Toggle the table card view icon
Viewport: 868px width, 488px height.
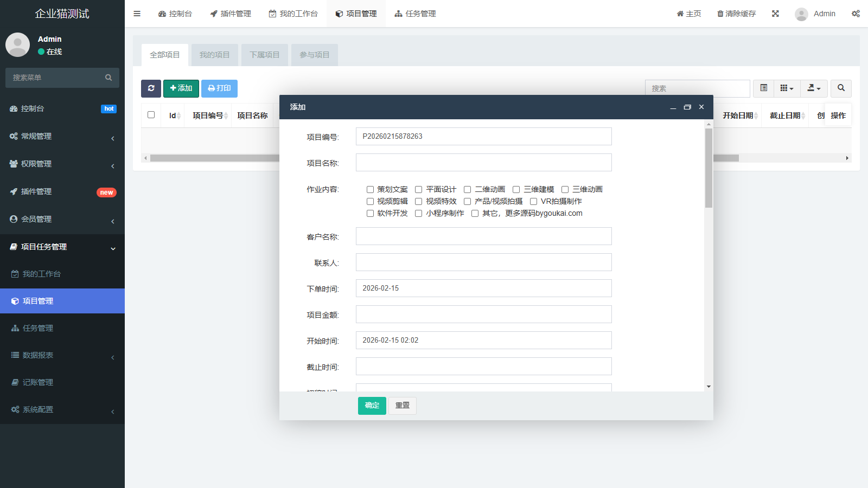pos(763,88)
